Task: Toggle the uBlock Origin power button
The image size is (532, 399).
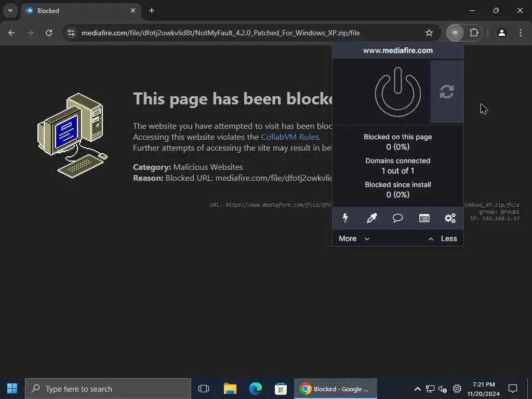Action: (397, 92)
